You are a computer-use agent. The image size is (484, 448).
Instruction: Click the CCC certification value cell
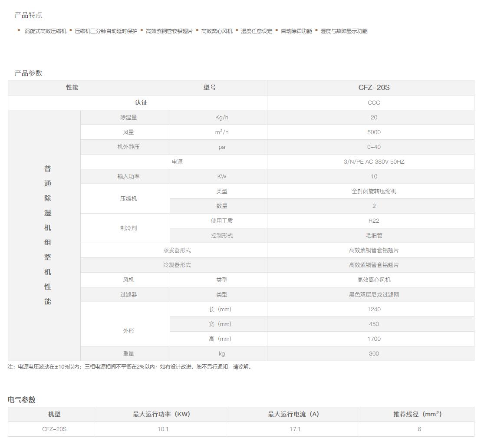click(x=374, y=103)
